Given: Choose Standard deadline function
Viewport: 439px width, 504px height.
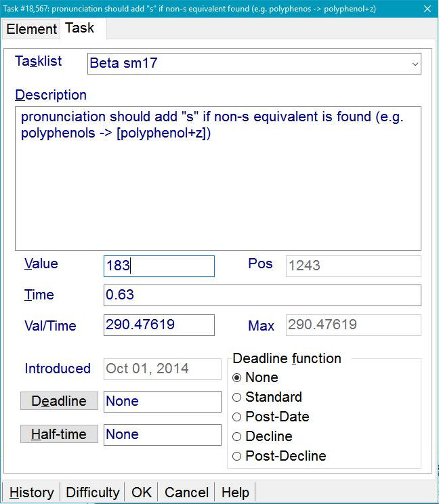Looking at the screenshot, I should coord(237,398).
